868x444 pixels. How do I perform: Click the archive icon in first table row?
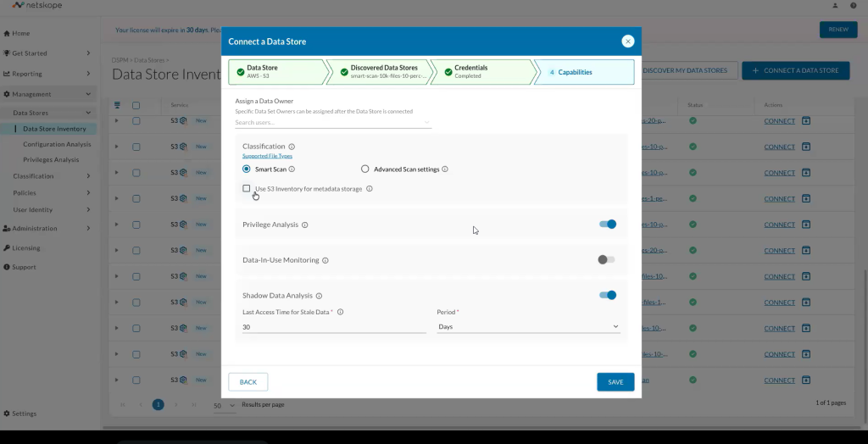click(806, 120)
